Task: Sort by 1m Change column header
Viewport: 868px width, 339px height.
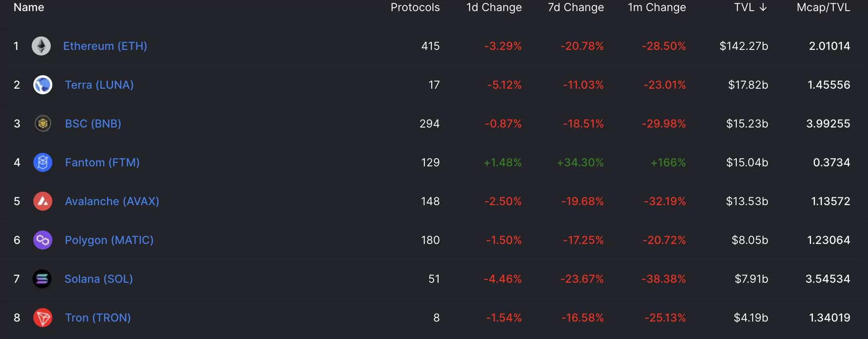Action: (657, 8)
